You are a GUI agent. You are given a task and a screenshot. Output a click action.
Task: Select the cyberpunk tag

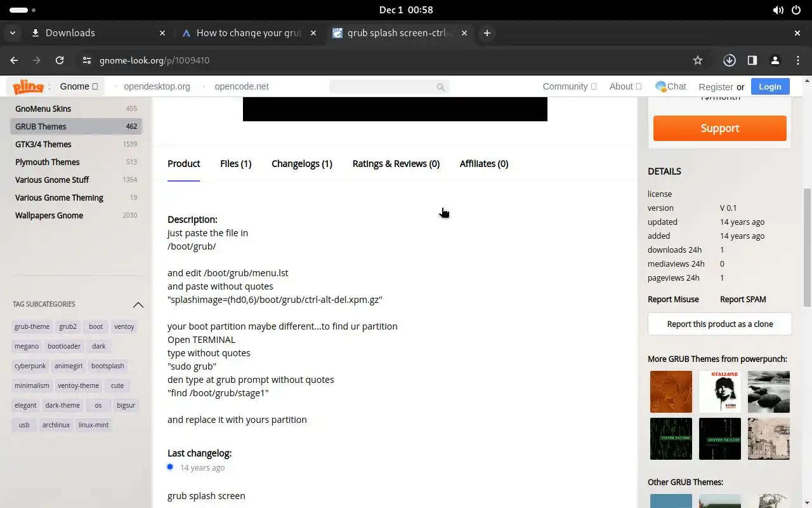point(30,366)
